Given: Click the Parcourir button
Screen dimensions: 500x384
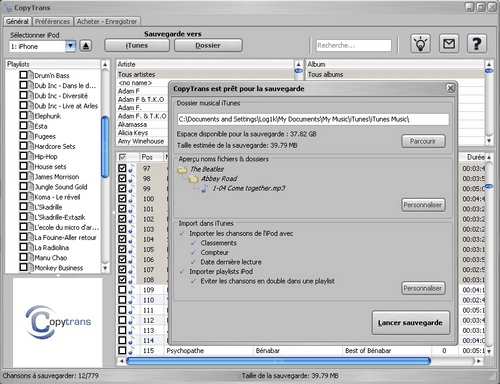Looking at the screenshot, I should click(423, 141).
